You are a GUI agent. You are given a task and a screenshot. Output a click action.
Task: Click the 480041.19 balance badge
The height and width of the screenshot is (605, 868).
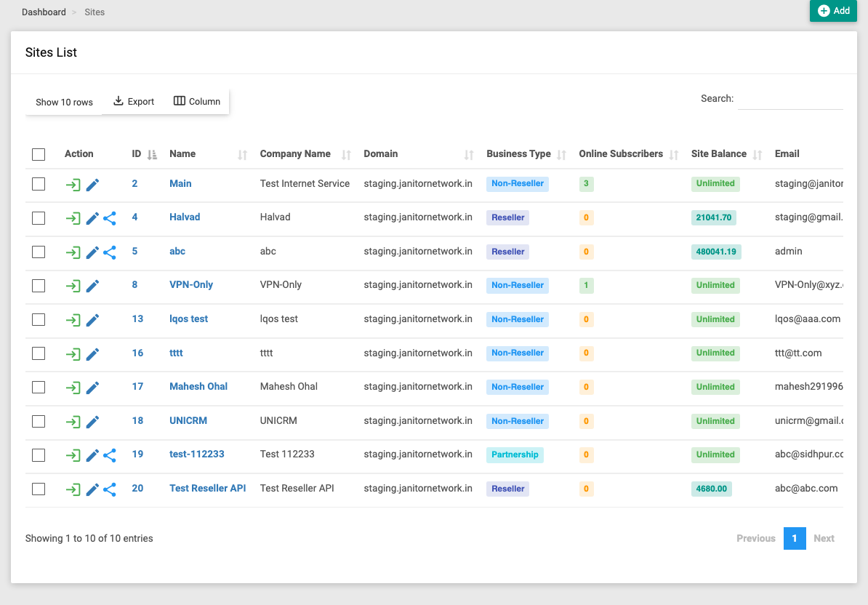pyautogui.click(x=716, y=252)
